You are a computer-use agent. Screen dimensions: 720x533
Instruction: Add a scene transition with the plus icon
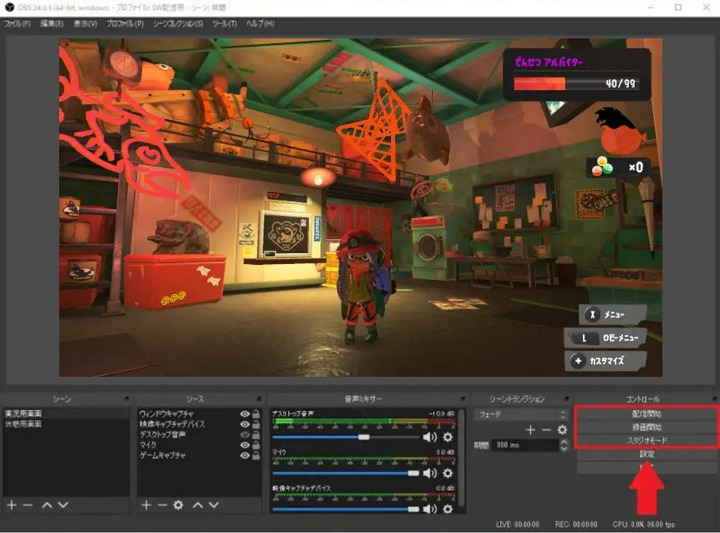(530, 430)
